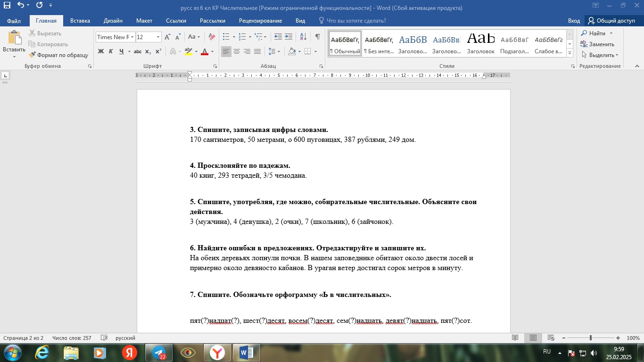Image resolution: width=644 pixels, height=362 pixels.
Task: Center-align the paragraph text
Action: [237, 51]
